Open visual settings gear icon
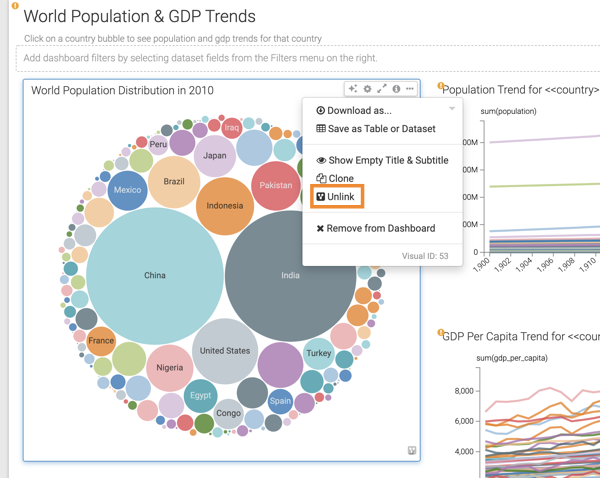The image size is (600, 478). pos(367,90)
